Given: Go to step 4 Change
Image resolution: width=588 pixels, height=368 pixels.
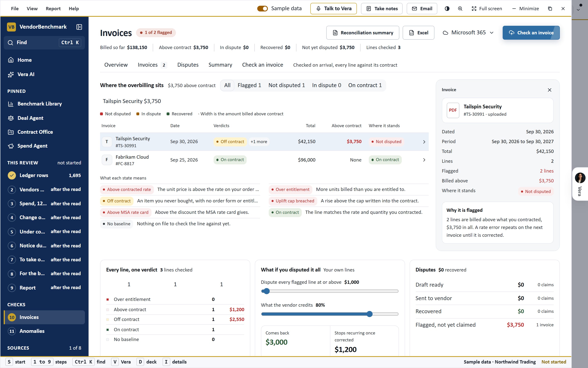Looking at the screenshot, I should pos(44,217).
